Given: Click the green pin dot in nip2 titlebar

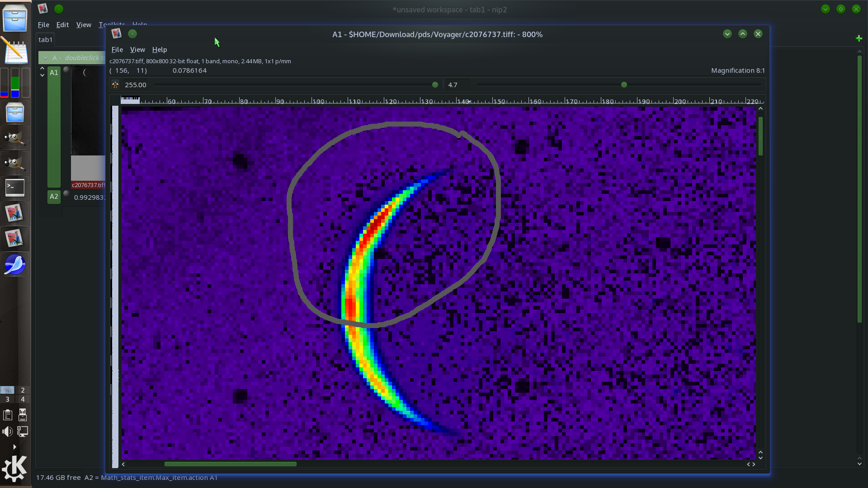Looking at the screenshot, I should pos(59,9).
